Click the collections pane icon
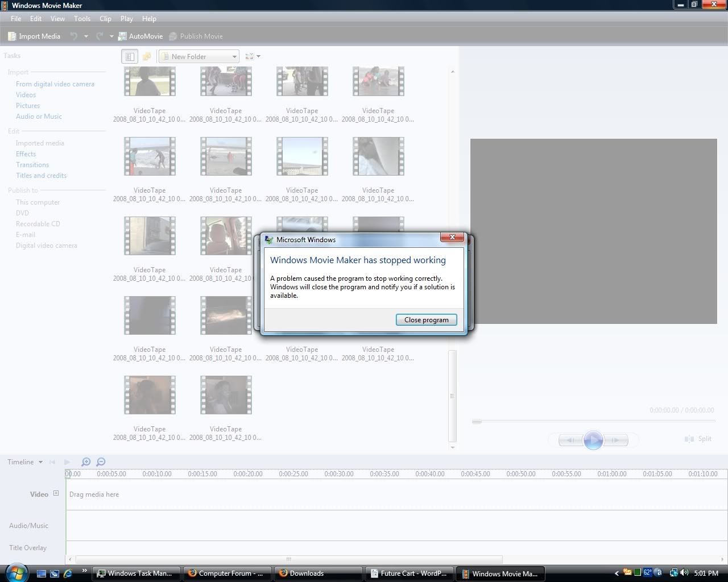 [x=147, y=56]
